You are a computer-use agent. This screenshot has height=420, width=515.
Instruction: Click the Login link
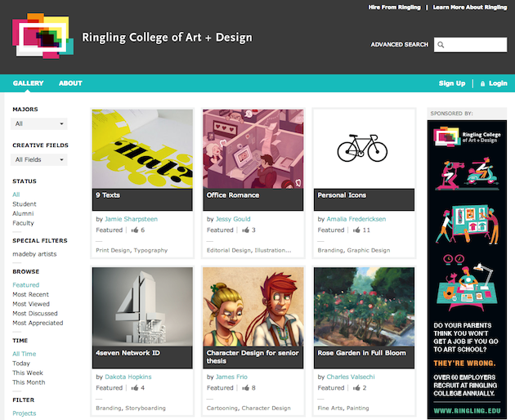tap(498, 83)
